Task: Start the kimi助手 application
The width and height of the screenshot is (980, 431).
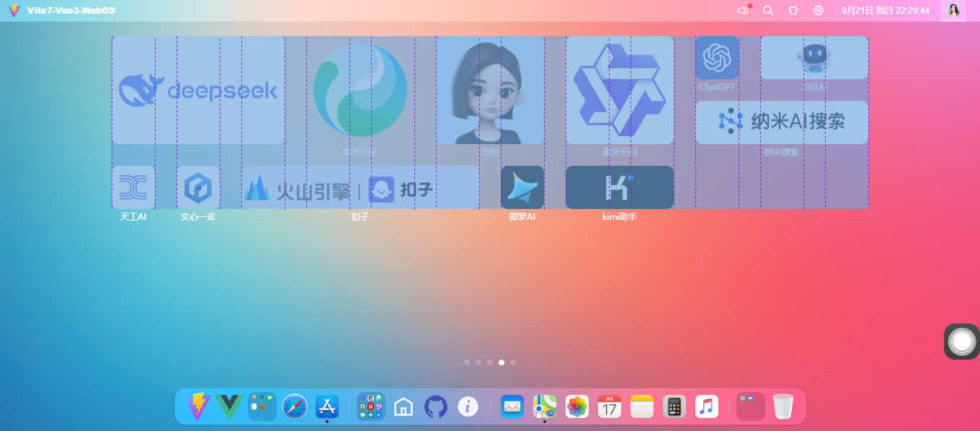Action: [x=620, y=187]
